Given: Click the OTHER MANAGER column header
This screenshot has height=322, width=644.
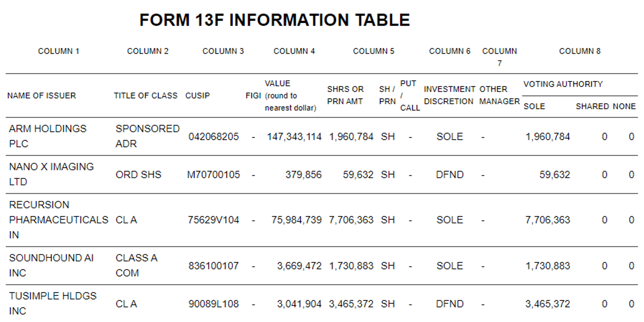Looking at the screenshot, I should tap(499, 95).
